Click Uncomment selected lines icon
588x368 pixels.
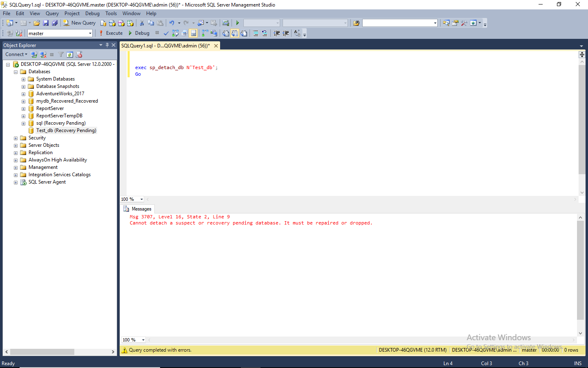click(265, 33)
